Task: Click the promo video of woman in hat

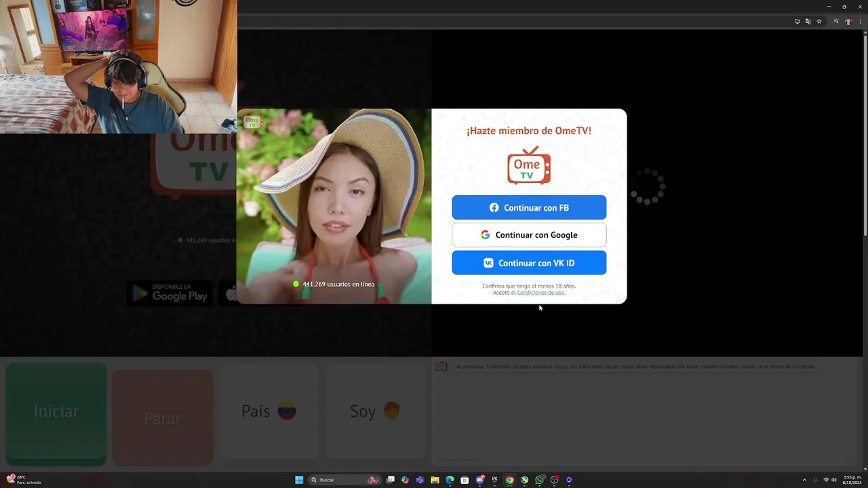Action: tap(334, 206)
